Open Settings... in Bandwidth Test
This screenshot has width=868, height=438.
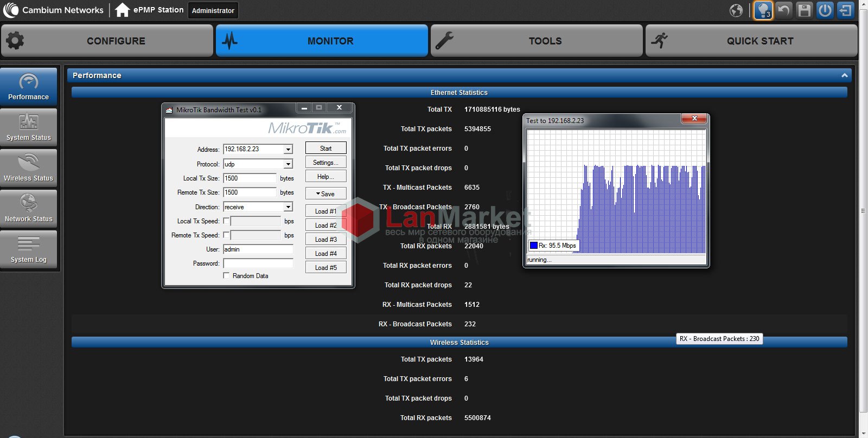tap(325, 162)
